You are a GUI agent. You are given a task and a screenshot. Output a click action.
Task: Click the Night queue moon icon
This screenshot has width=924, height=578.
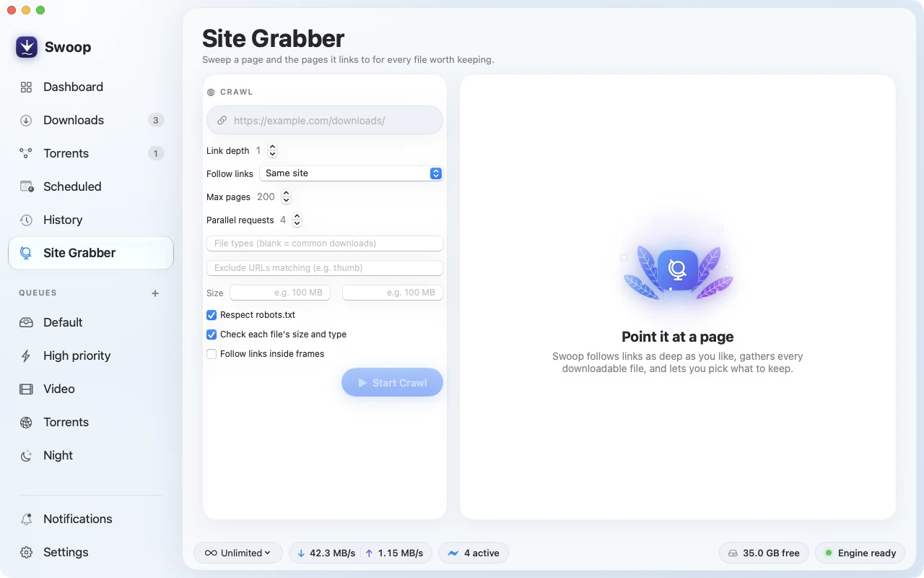pyautogui.click(x=26, y=455)
